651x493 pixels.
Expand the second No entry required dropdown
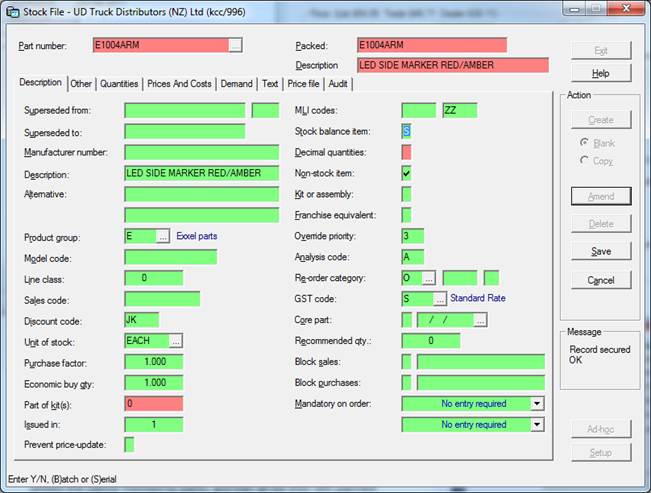click(537, 424)
